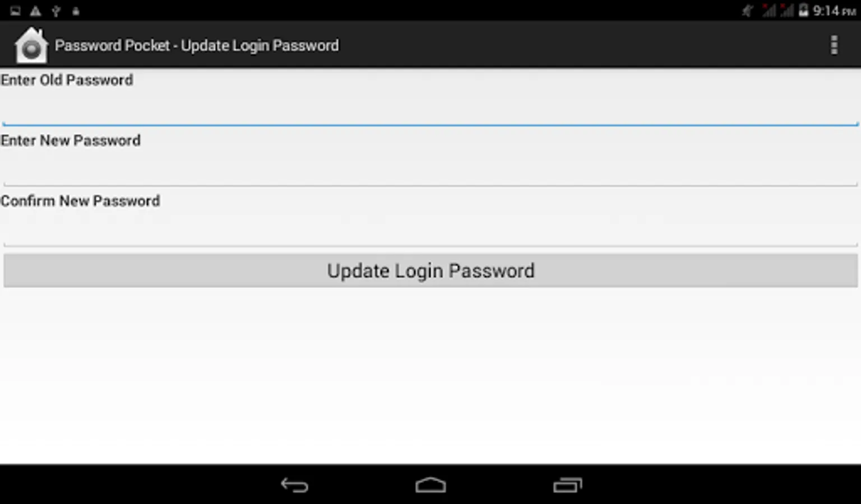Open the recent apps navigation icon
Image resolution: width=861 pixels, height=504 pixels.
click(567, 485)
